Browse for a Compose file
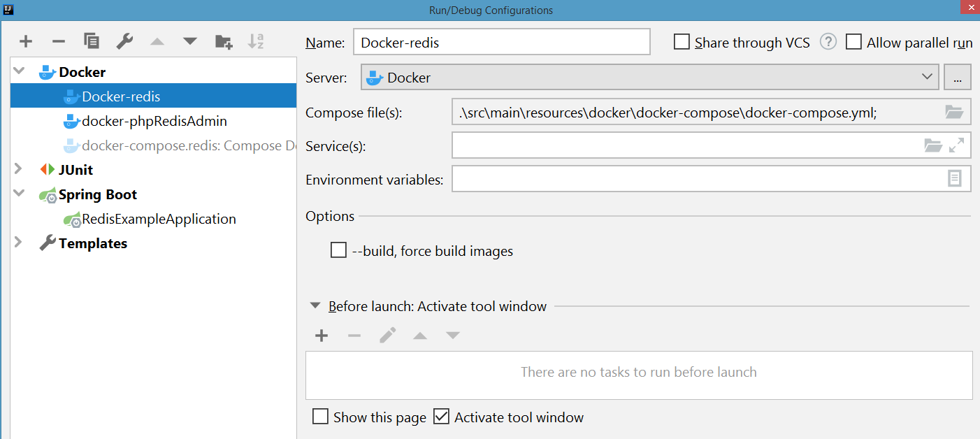This screenshot has width=980, height=439. (x=954, y=112)
